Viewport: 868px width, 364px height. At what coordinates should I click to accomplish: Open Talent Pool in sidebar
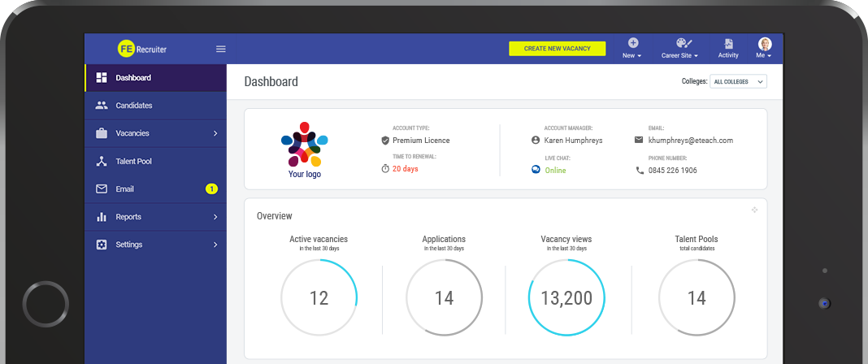pos(155,161)
